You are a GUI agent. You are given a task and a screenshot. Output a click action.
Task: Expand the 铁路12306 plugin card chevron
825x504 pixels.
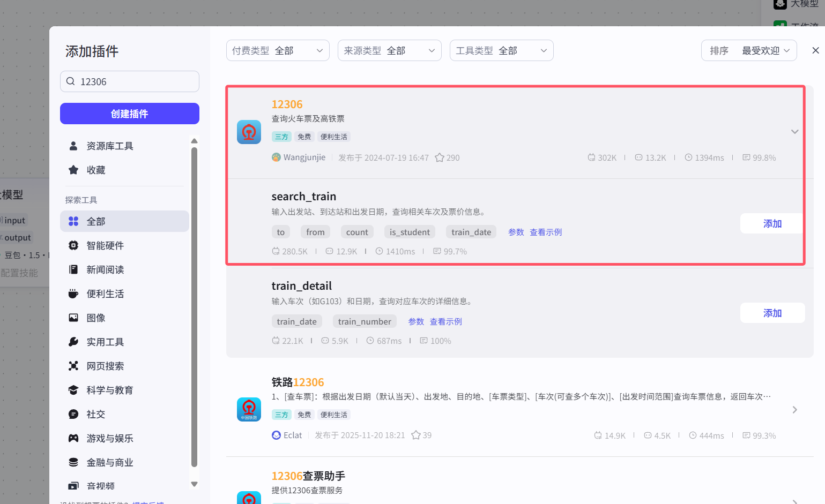pyautogui.click(x=794, y=410)
